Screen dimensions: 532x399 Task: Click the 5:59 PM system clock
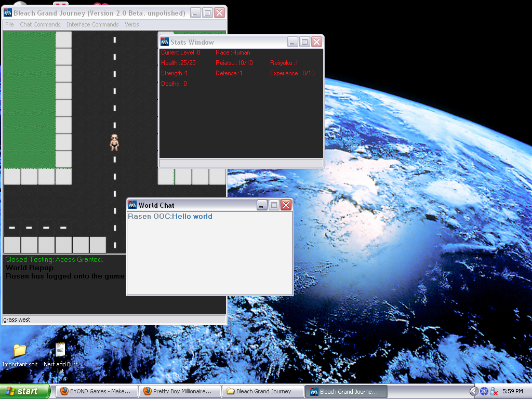pyautogui.click(x=513, y=392)
